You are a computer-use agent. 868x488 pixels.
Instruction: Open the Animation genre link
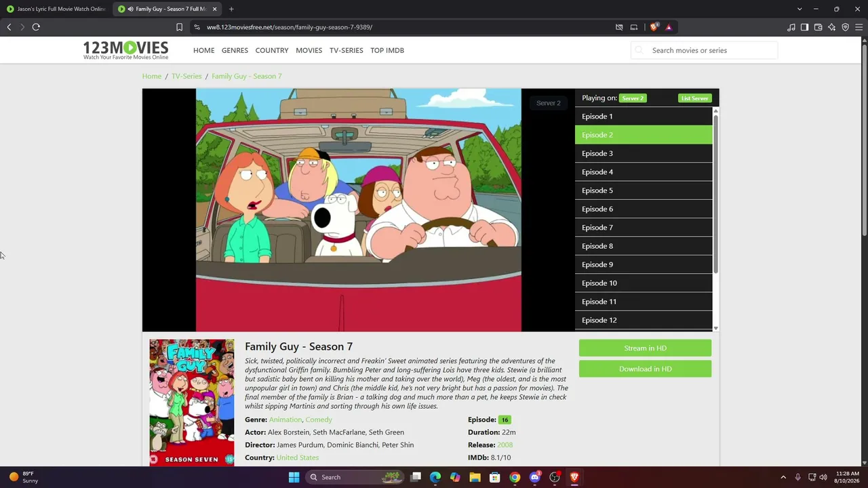(285, 420)
